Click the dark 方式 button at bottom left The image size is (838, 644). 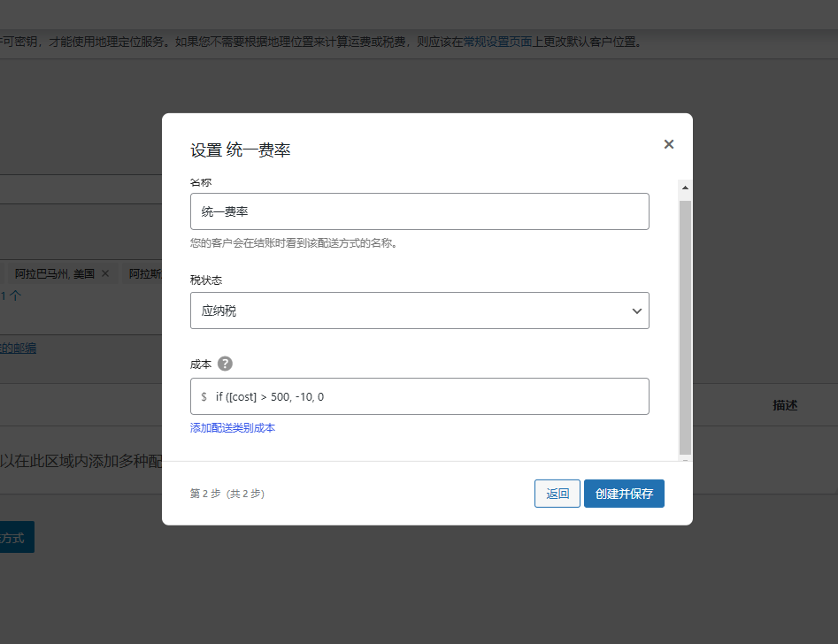click(15, 536)
